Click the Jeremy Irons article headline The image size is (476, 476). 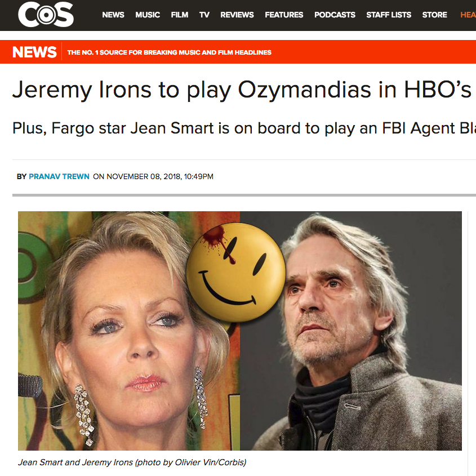tap(242, 90)
